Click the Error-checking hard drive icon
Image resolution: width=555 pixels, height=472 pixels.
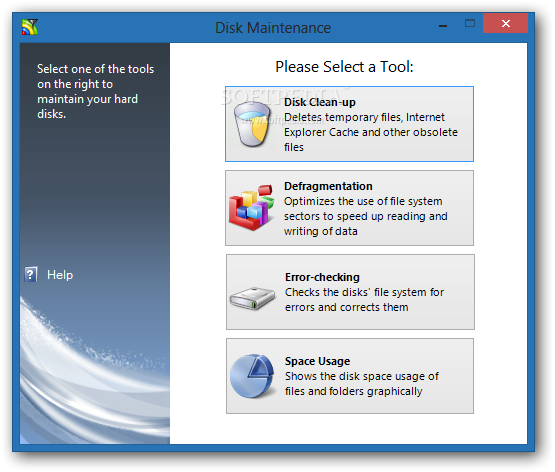[x=252, y=299]
